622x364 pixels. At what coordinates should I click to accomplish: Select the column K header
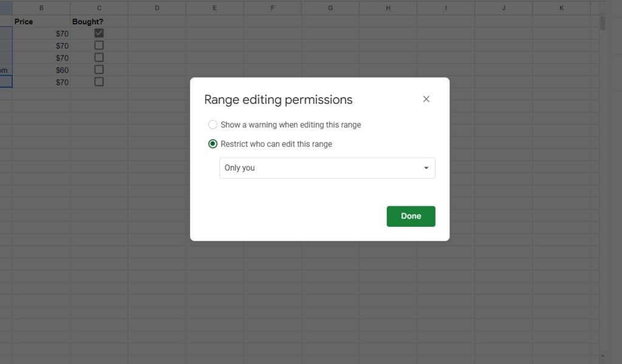point(561,8)
